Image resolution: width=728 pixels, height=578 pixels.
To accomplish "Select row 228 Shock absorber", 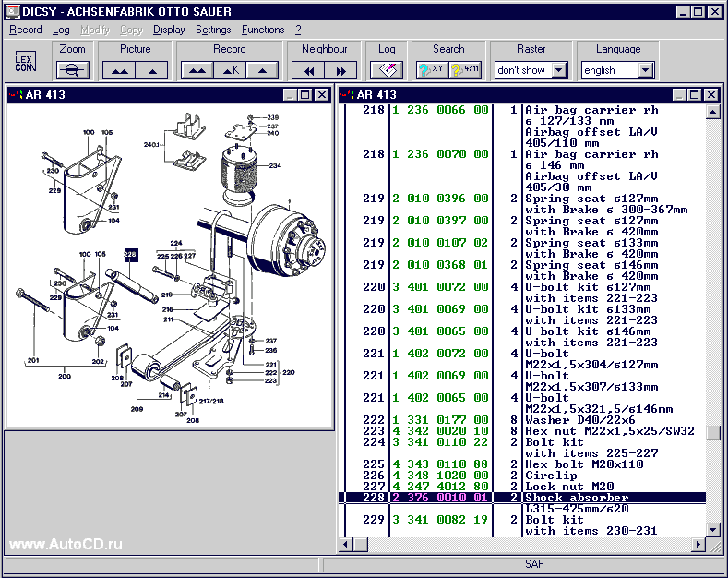I will tap(522, 498).
